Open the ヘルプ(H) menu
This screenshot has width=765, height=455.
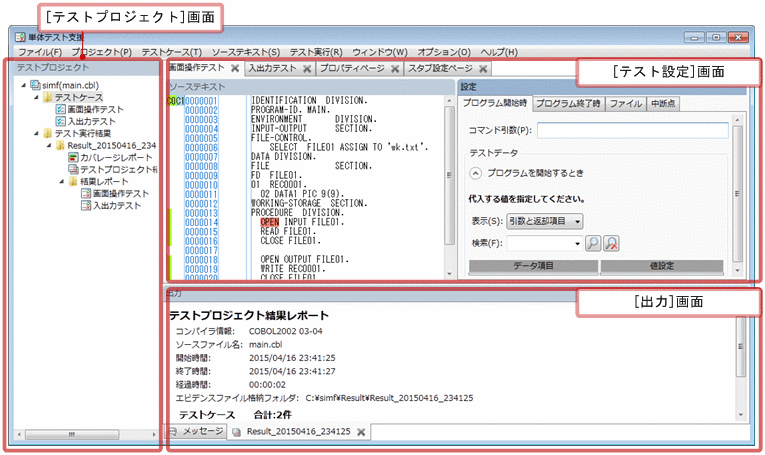[499, 52]
